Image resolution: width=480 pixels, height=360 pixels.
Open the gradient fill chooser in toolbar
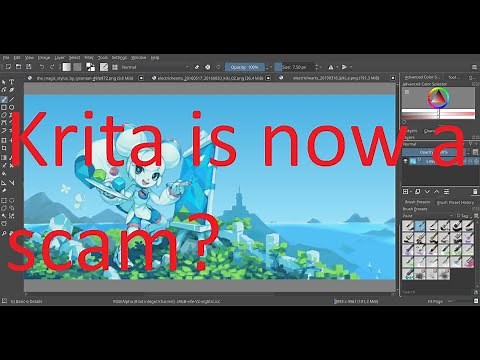[67, 67]
